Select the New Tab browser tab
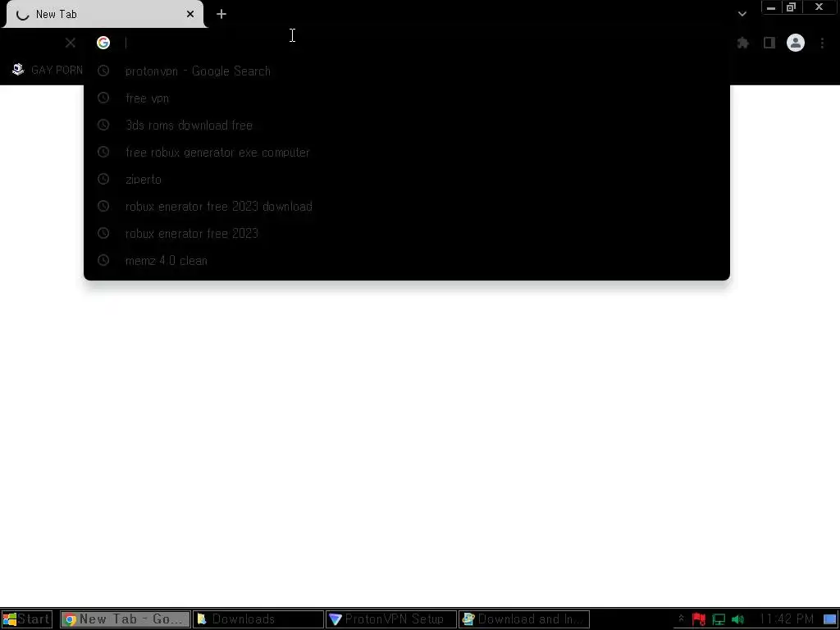Screen dimensions: 840x630 pos(104,15)
